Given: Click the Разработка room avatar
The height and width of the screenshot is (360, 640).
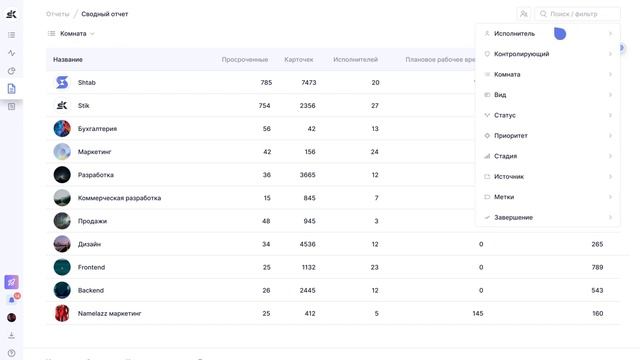Looking at the screenshot, I should (62, 175).
